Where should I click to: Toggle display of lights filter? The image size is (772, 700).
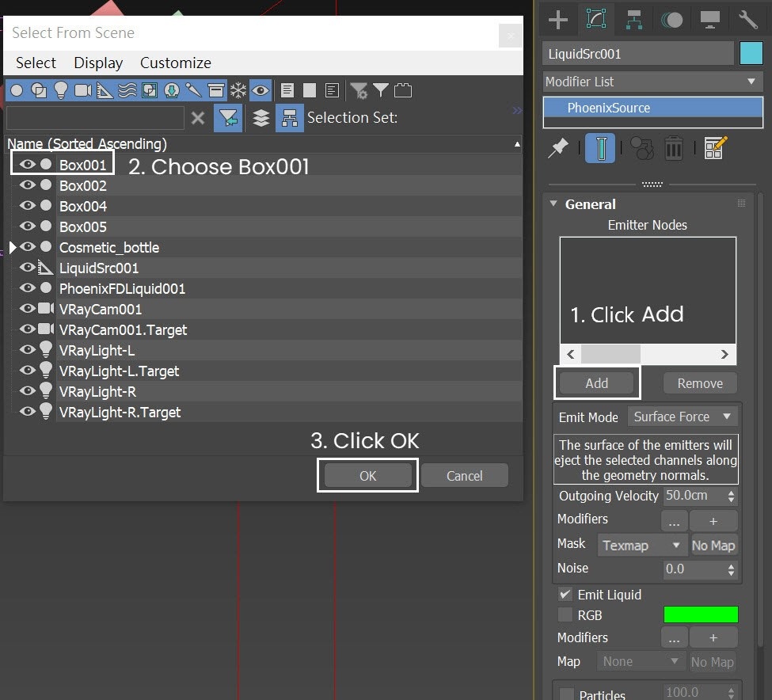[60, 90]
